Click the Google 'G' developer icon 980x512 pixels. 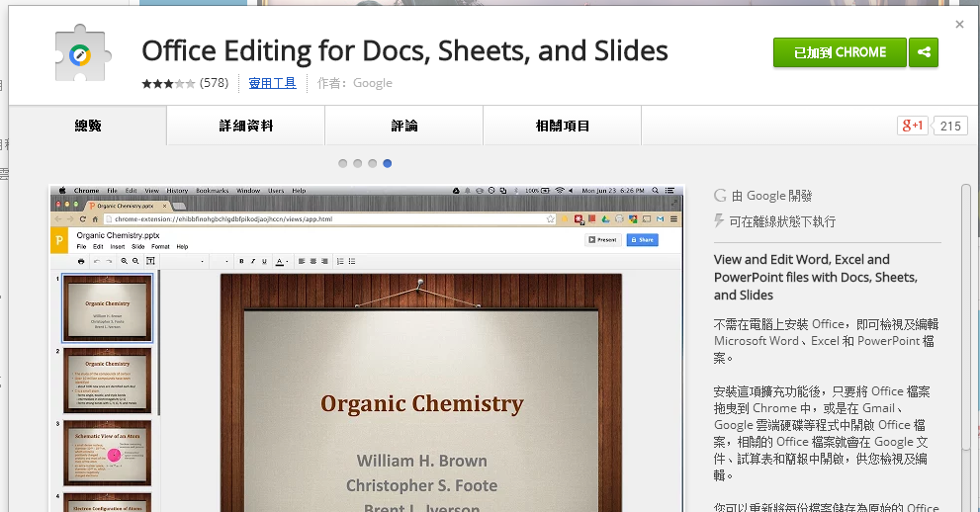click(720, 196)
